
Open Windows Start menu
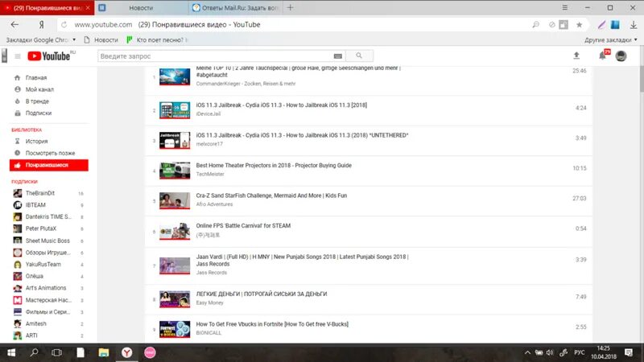click(x=11, y=352)
